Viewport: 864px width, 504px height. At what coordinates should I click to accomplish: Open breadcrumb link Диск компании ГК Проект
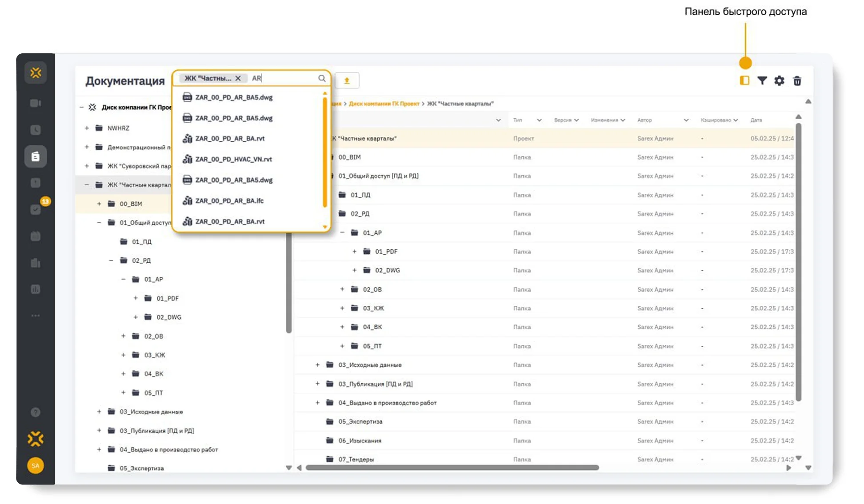pyautogui.click(x=384, y=104)
